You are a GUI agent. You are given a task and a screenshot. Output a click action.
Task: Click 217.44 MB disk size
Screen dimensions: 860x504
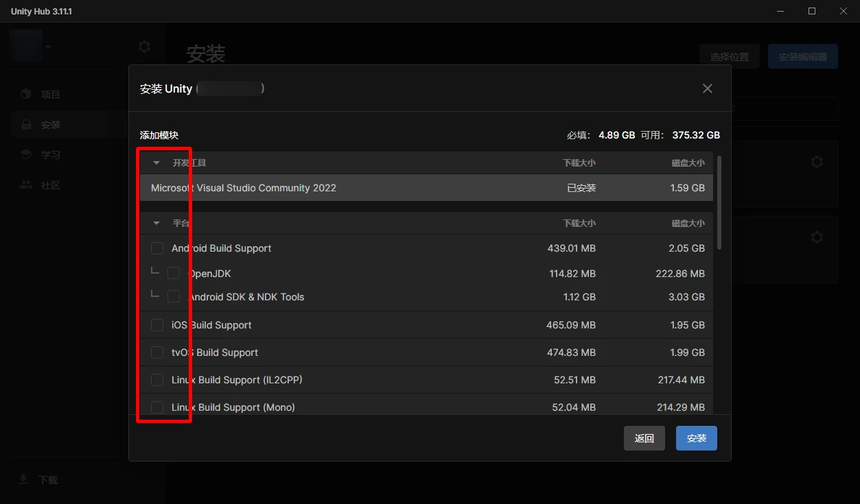[681, 380]
